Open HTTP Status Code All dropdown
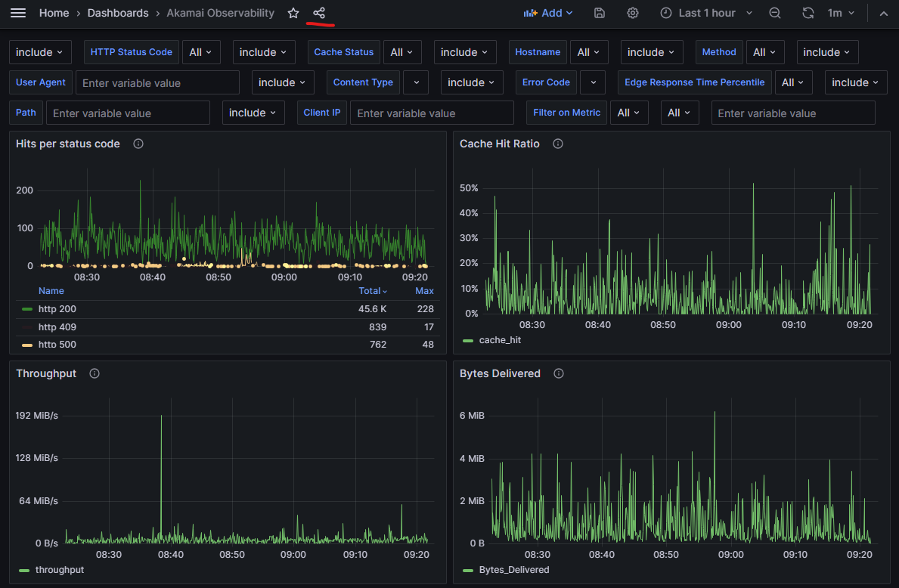The width and height of the screenshot is (899, 588). 200,52
